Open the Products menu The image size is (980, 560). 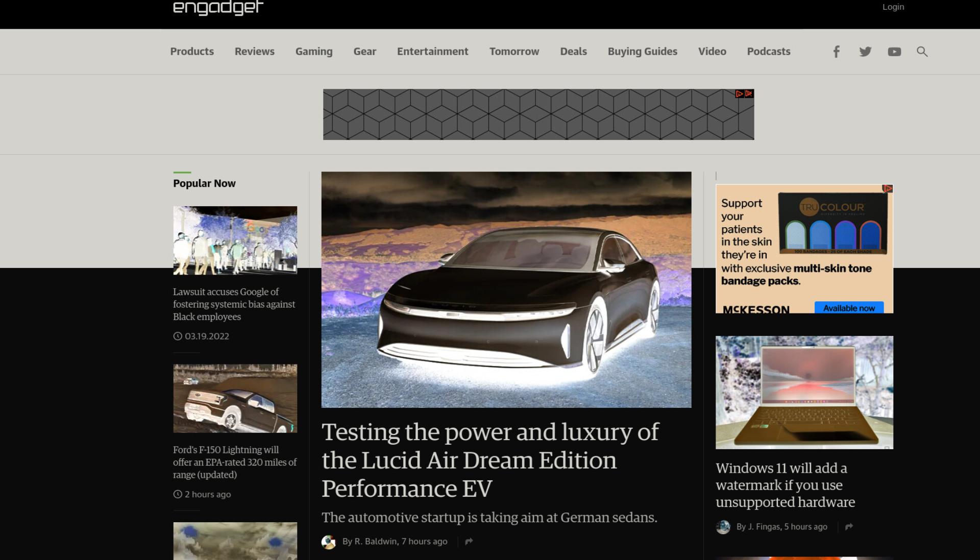(x=192, y=52)
